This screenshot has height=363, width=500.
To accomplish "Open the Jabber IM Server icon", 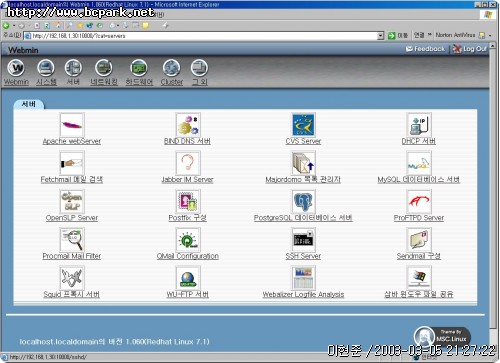I will coord(188,163).
